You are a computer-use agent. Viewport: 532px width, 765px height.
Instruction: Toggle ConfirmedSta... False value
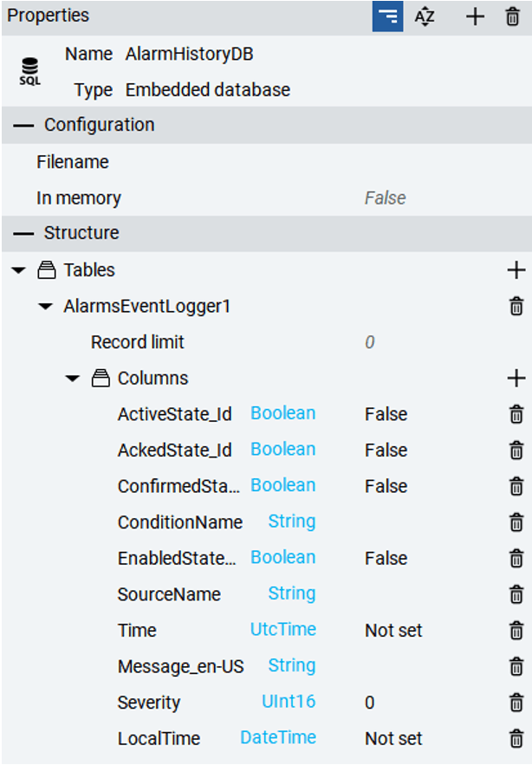click(x=386, y=486)
